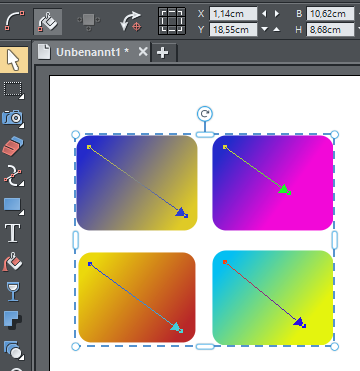This screenshot has width=360, height=371.
Task: Click the greyed square with handles icon
Action: point(88,22)
